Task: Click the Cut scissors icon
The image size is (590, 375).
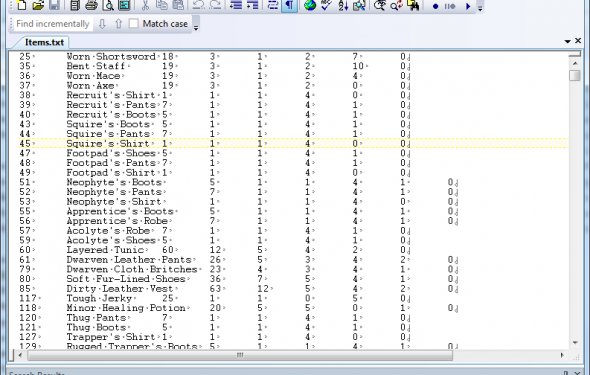Action: 145,5
